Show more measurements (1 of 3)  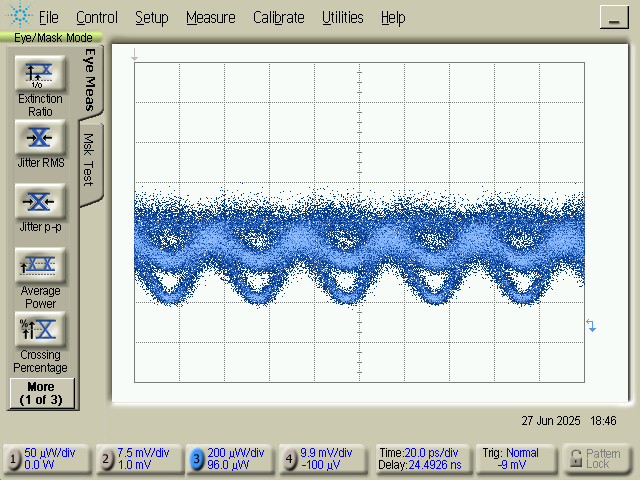click(x=41, y=392)
